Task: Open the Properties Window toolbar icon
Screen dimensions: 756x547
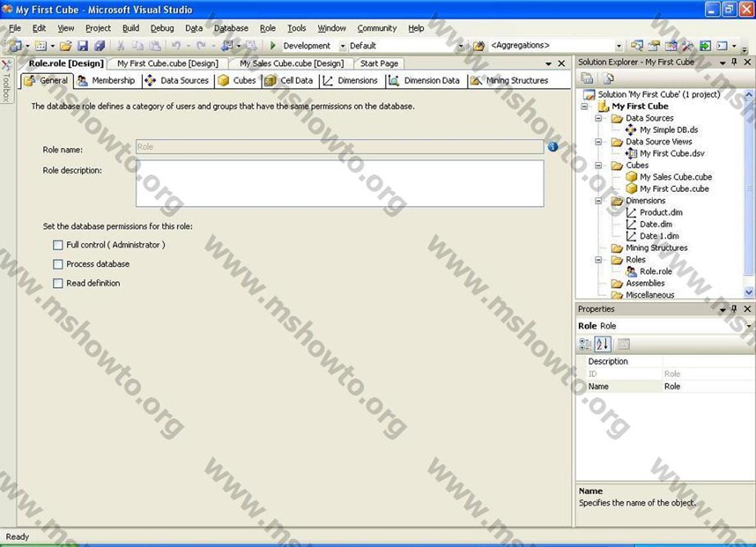Action: [654, 46]
